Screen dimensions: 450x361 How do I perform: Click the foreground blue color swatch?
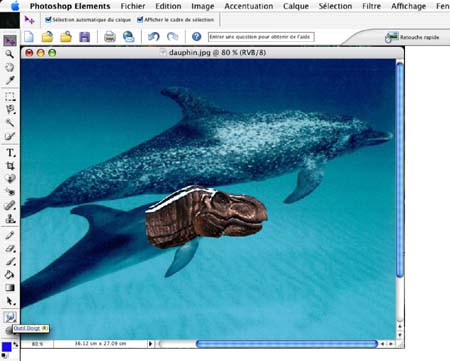pos(7,347)
